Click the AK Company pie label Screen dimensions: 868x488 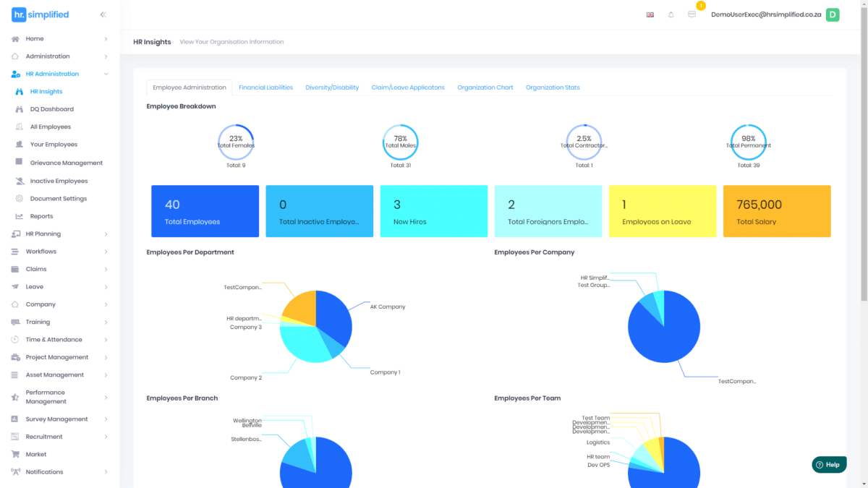[x=388, y=307]
